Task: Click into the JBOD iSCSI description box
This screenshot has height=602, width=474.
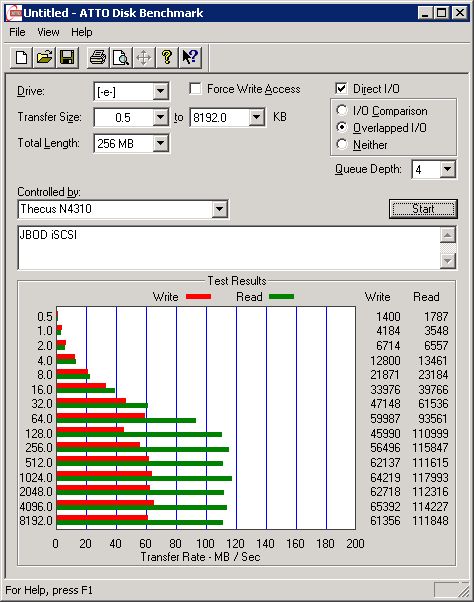Action: pyautogui.click(x=229, y=248)
